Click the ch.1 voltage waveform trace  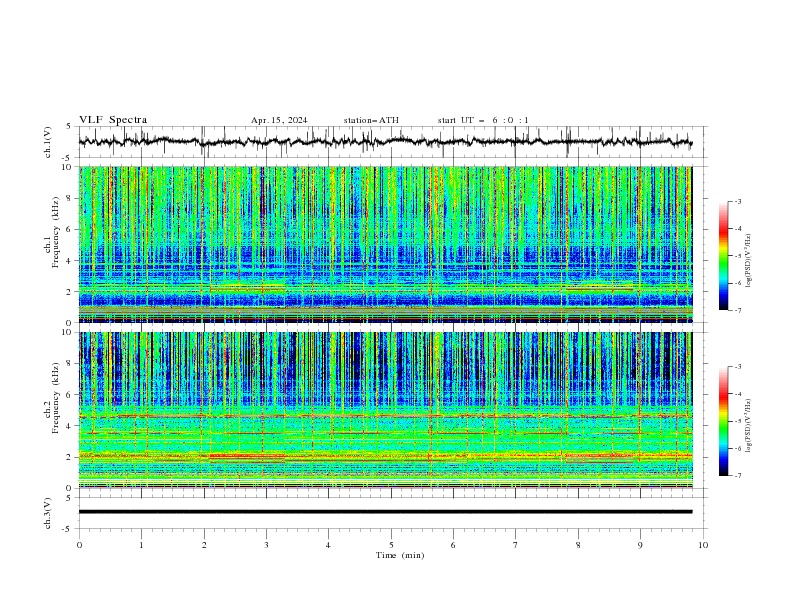(x=385, y=141)
